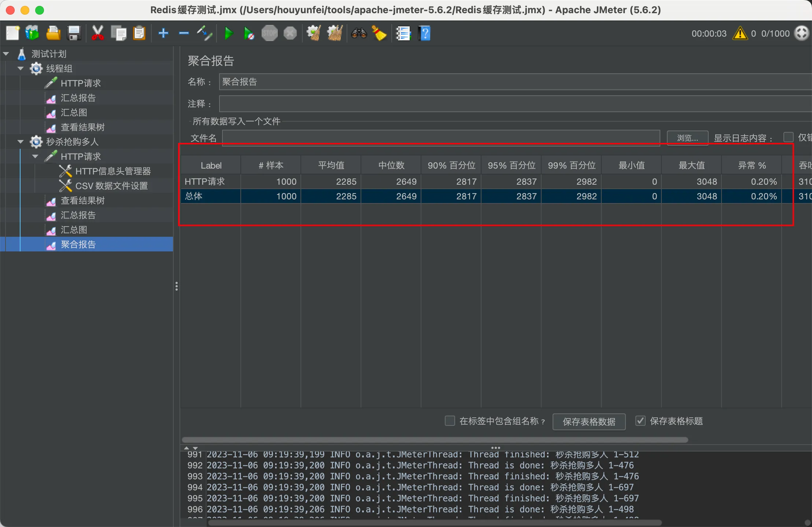Viewport: 812px width, 527px height.
Task: Click the 平均值 column header
Action: pos(331,165)
